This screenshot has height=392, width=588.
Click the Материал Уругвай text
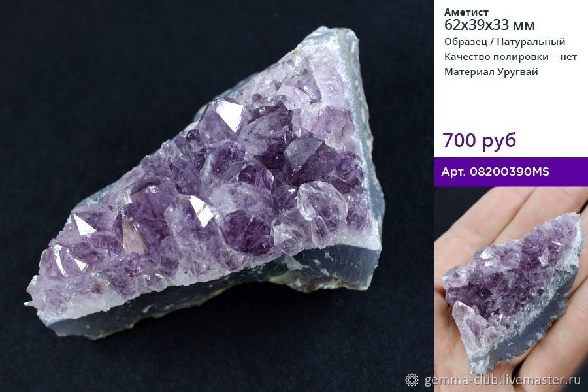point(491,72)
